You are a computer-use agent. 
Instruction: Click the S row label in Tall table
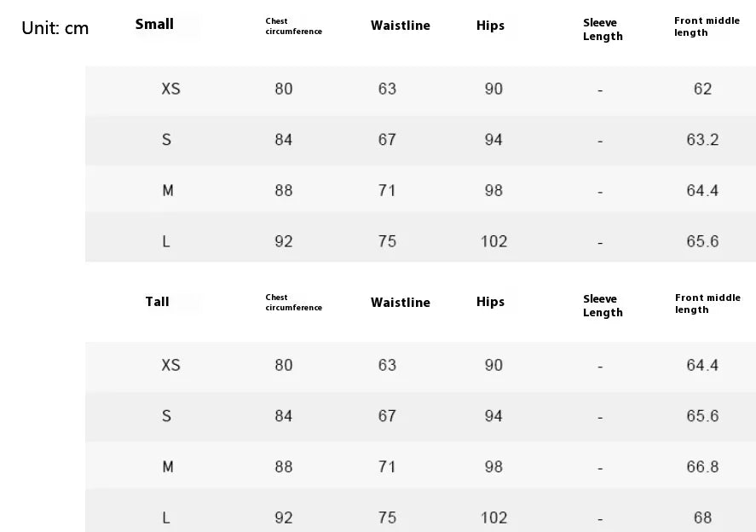pos(166,416)
